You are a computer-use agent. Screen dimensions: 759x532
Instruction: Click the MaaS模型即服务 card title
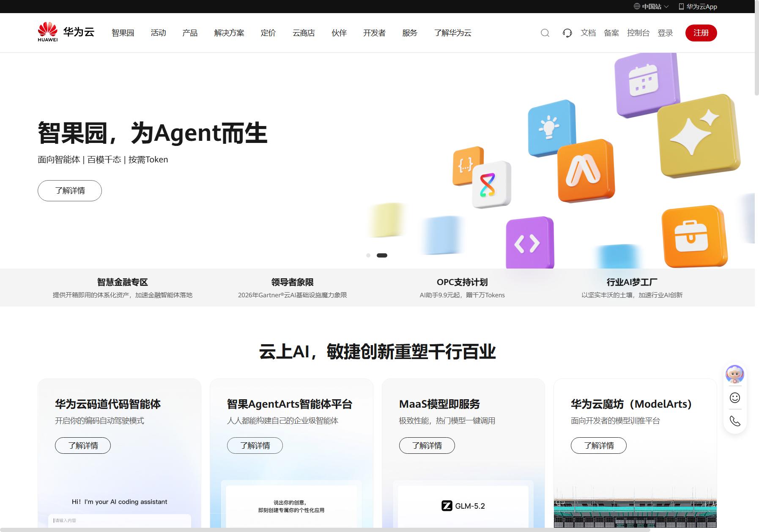(440, 404)
